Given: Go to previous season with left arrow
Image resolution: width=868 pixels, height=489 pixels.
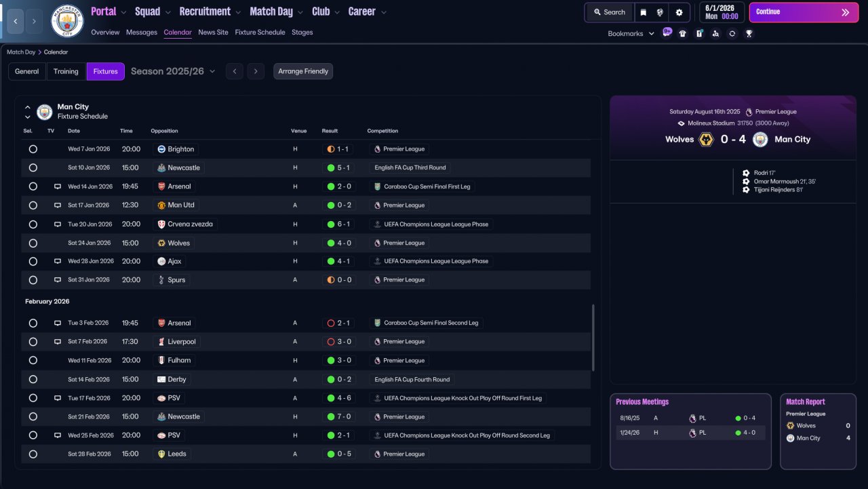Looking at the screenshot, I should pyautogui.click(x=235, y=71).
